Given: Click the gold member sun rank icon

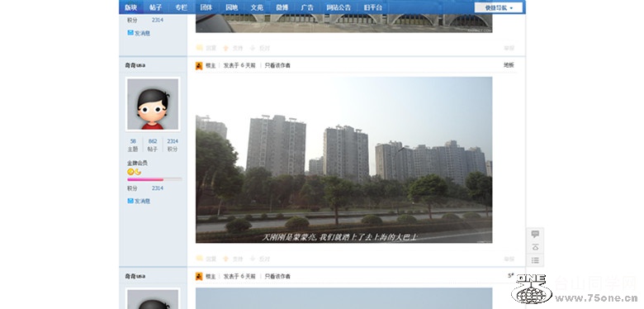Looking at the screenshot, I should [x=130, y=172].
